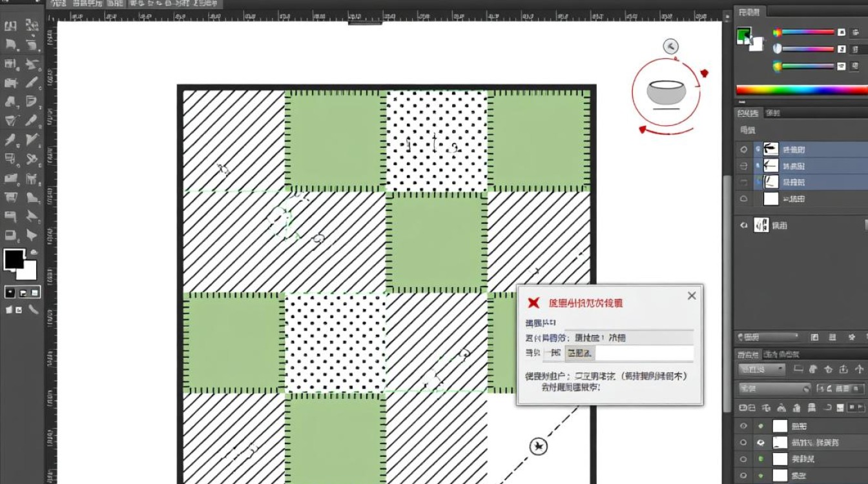Click the white background color swatch in toolbox
This screenshot has width=868, height=484.
click(28, 270)
